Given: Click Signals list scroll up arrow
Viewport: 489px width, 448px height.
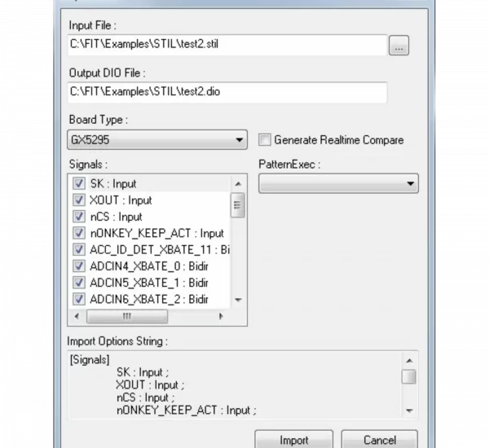Looking at the screenshot, I should click(238, 183).
